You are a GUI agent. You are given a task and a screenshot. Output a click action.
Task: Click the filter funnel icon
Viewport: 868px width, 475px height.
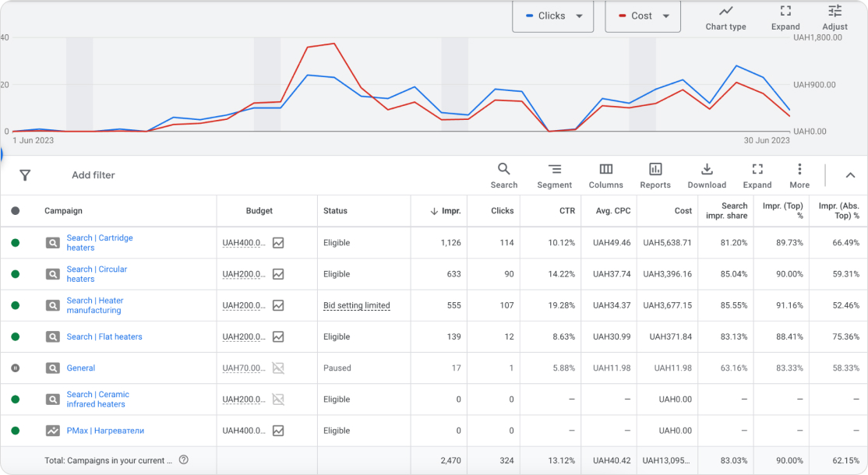pos(25,175)
